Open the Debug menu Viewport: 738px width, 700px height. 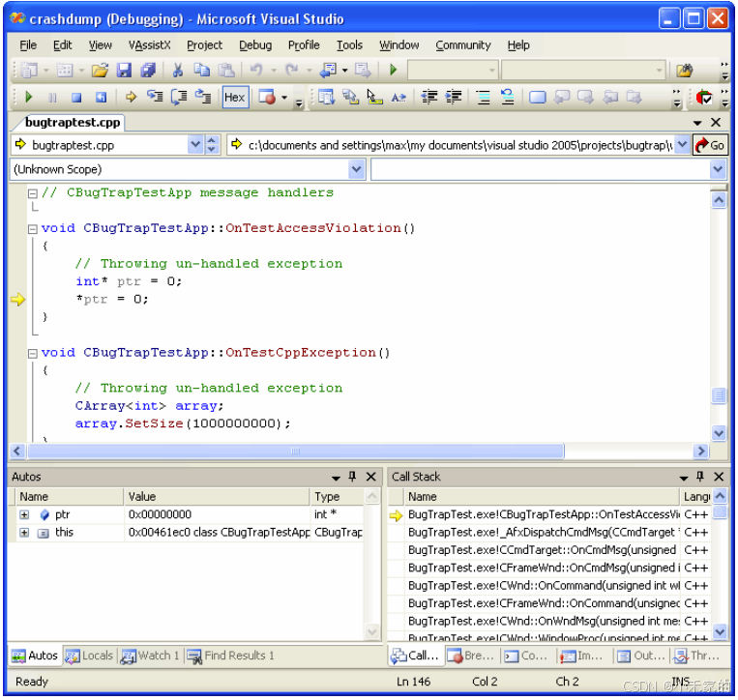pyautogui.click(x=255, y=45)
